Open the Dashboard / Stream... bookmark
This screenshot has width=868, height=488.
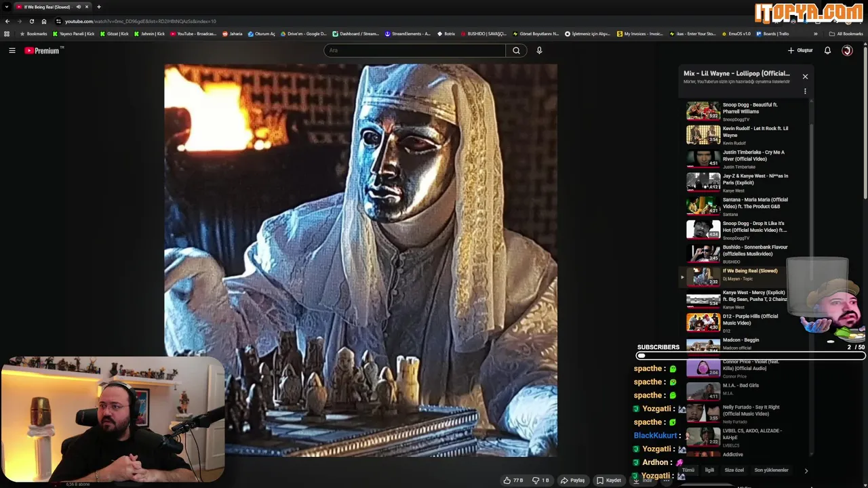click(x=356, y=34)
